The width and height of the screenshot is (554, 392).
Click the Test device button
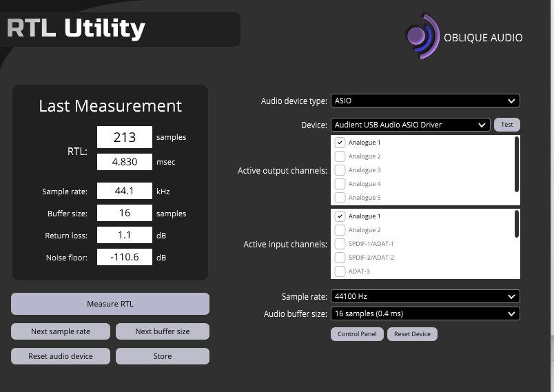click(506, 125)
